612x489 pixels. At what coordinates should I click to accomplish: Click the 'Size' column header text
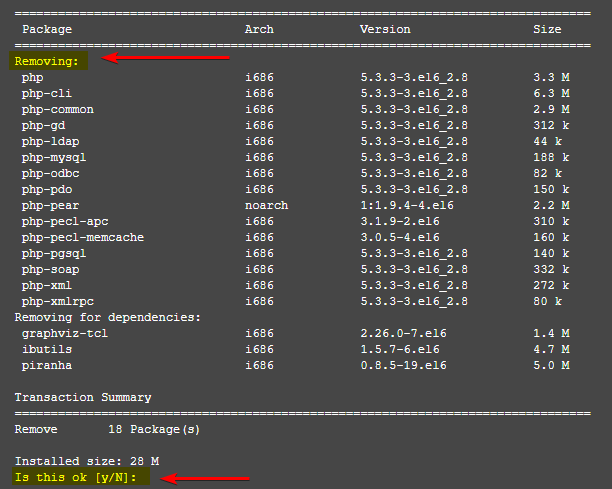tap(547, 29)
